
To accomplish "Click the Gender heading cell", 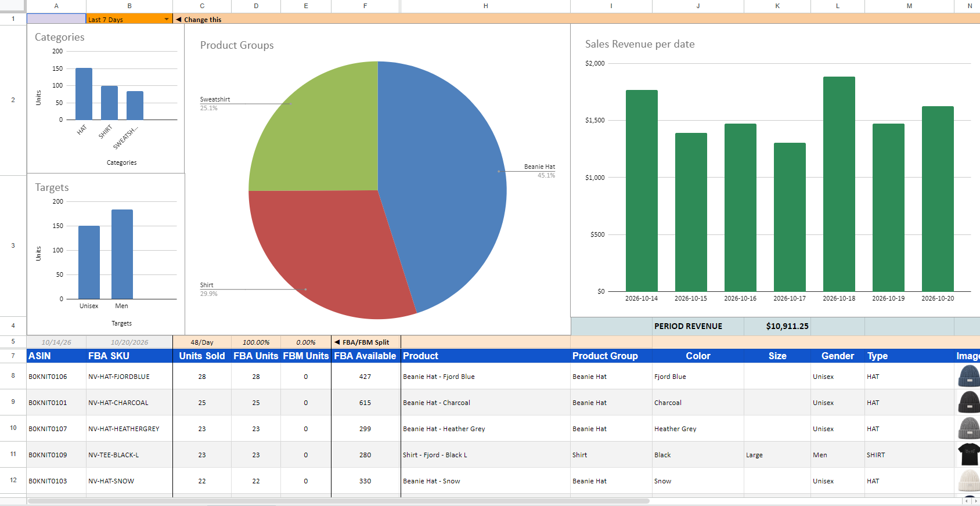I will (838, 356).
